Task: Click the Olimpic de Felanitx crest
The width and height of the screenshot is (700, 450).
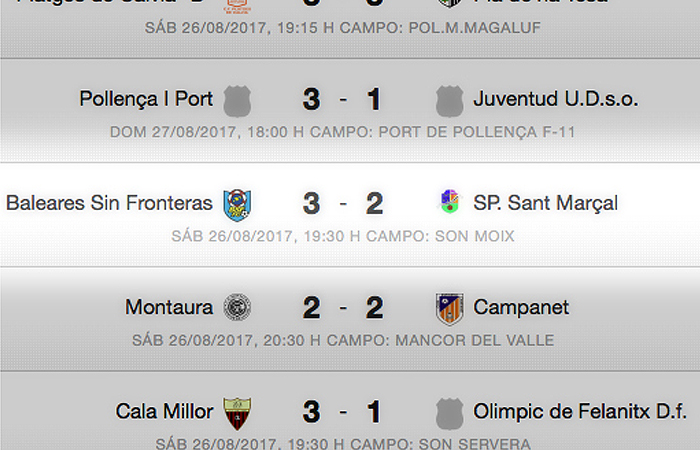Action: pos(450,412)
